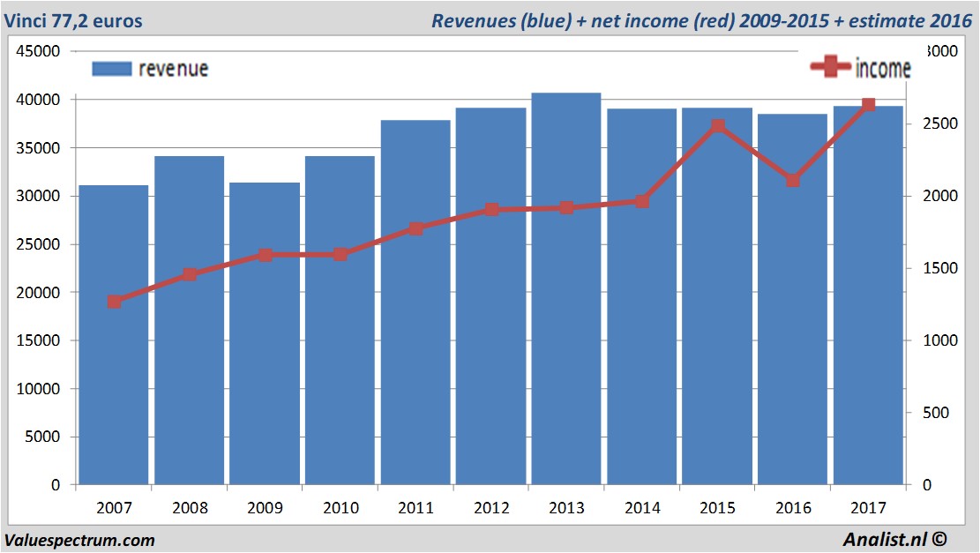Select the 2009 revenue bar
Screen dimensions: 980x553
[x=265, y=333]
